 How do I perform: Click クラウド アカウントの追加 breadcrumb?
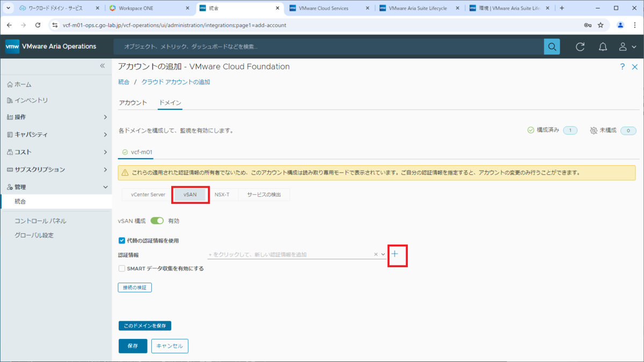click(176, 82)
